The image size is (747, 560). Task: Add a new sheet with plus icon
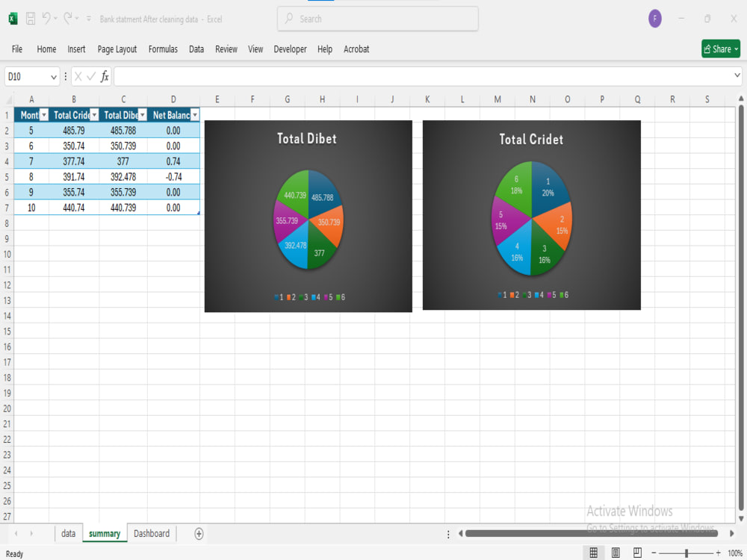tap(199, 534)
